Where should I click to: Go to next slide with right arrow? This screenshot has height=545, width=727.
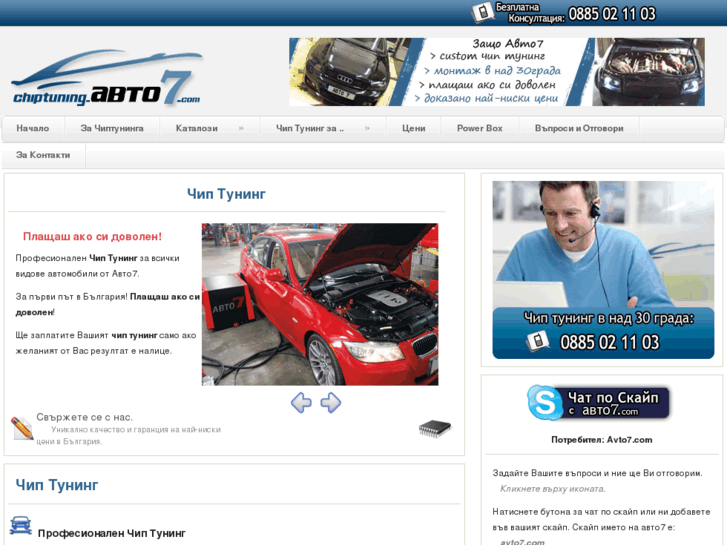[331, 403]
